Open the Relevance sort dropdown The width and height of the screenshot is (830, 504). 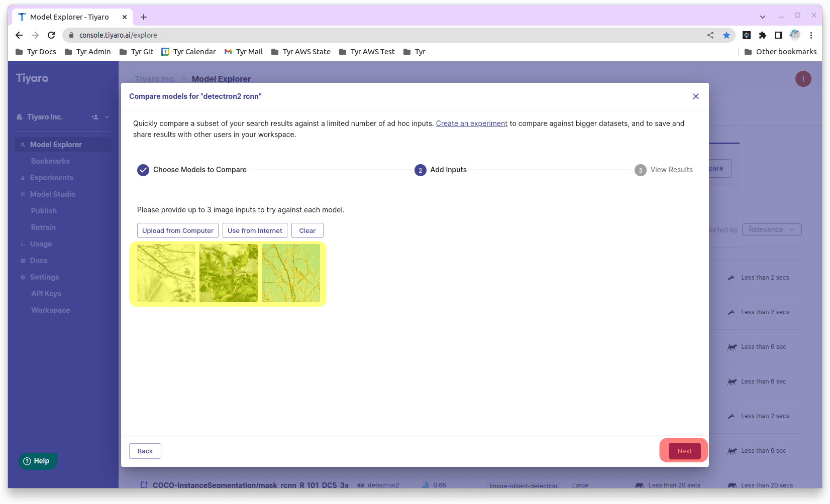tap(772, 229)
